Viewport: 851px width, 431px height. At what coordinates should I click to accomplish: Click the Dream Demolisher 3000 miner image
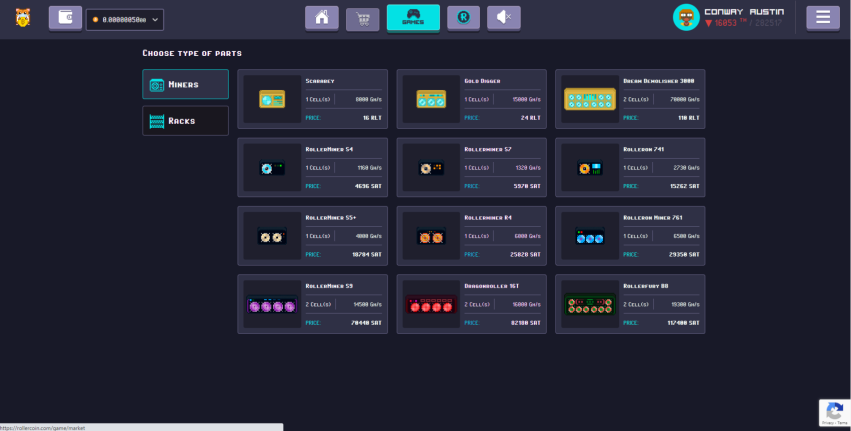pos(590,99)
